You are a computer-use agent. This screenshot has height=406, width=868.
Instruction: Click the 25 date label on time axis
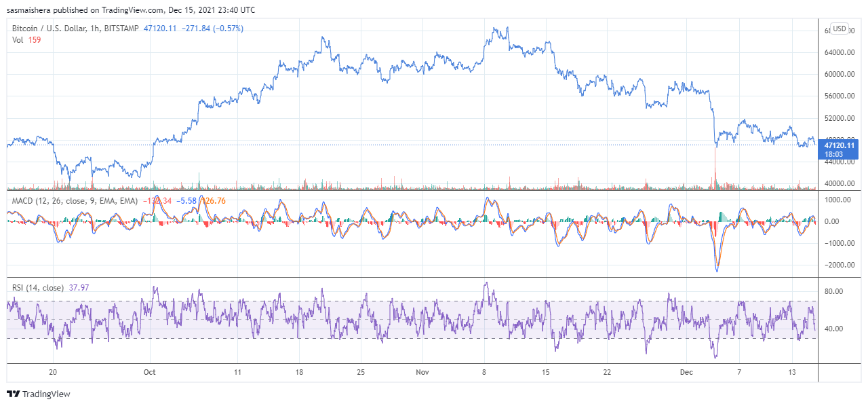tap(360, 372)
